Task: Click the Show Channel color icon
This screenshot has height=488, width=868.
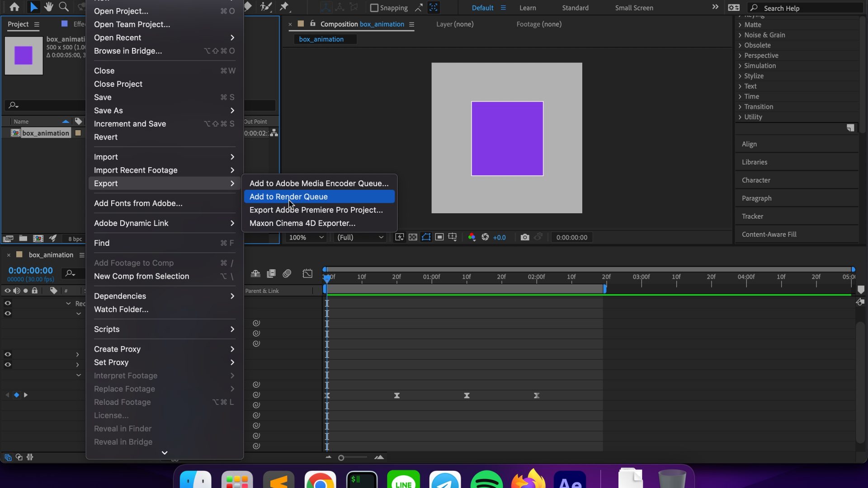Action: pyautogui.click(x=472, y=237)
